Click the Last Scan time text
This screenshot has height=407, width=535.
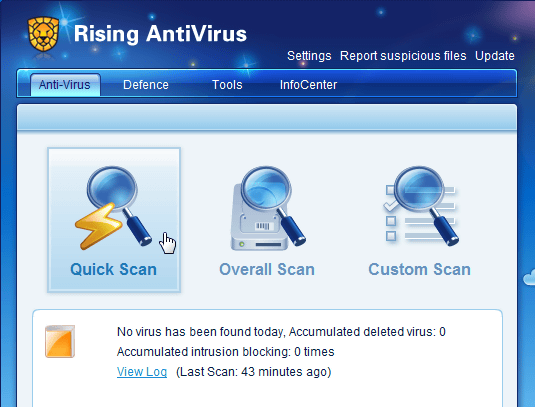coord(254,372)
